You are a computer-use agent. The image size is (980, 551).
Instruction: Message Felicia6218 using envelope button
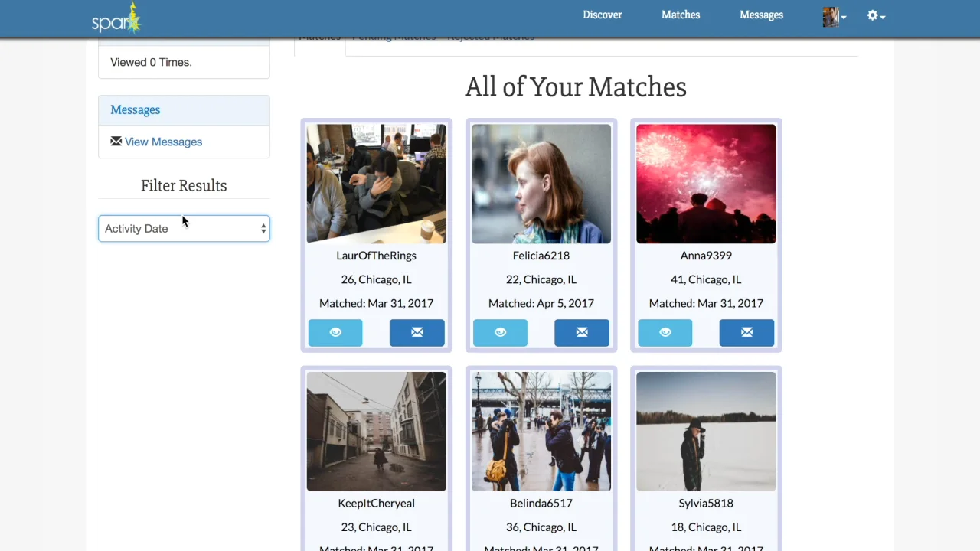point(582,332)
